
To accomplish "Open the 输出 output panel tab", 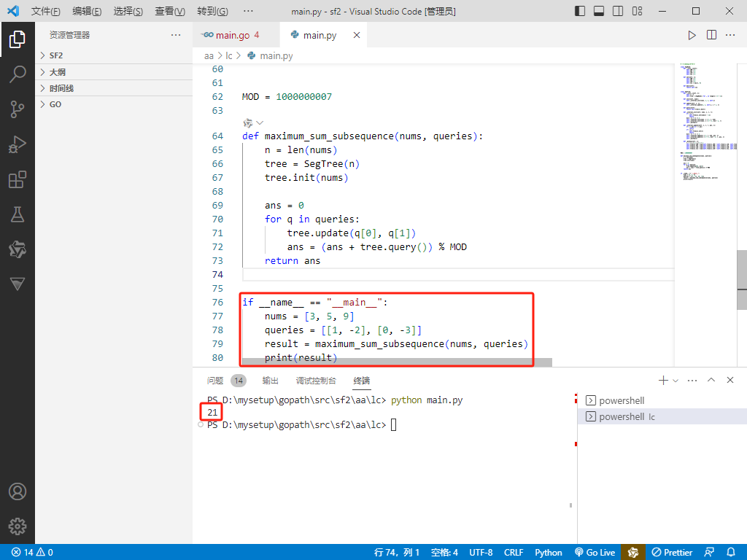I will coord(270,380).
